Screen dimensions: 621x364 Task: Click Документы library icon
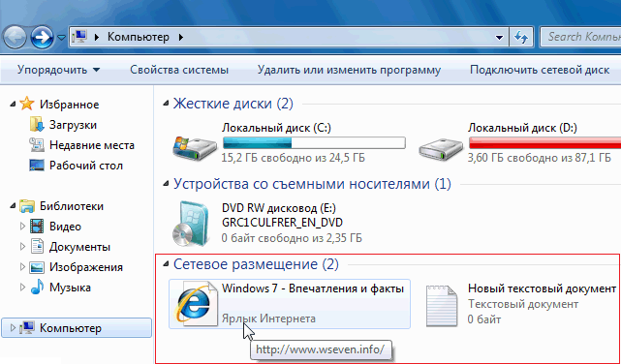[37, 247]
